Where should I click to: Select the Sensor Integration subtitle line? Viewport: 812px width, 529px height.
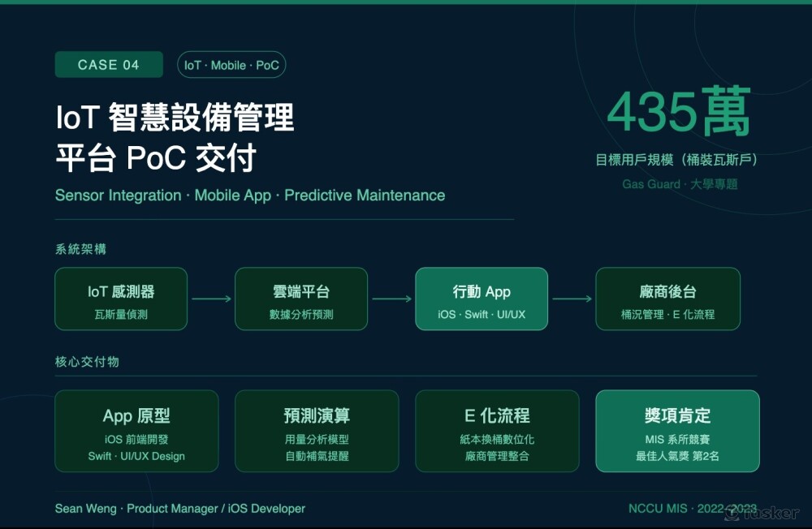click(250, 196)
